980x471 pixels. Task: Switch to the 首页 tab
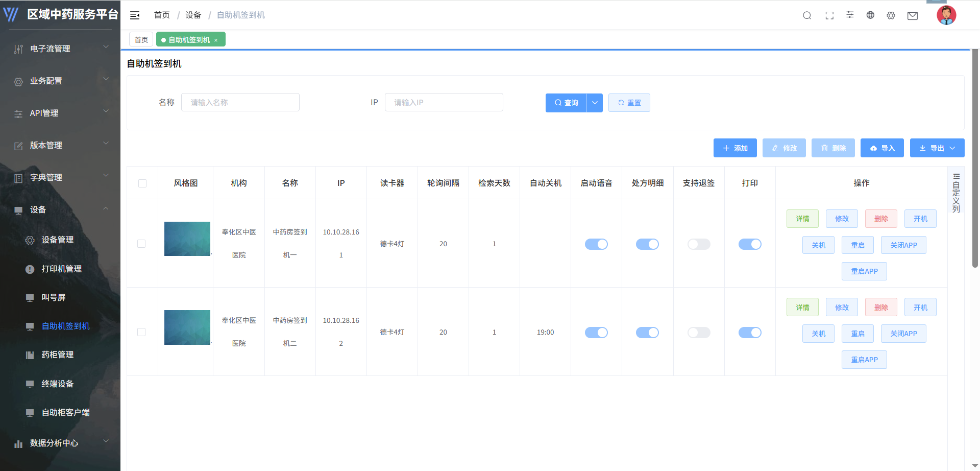click(141, 40)
